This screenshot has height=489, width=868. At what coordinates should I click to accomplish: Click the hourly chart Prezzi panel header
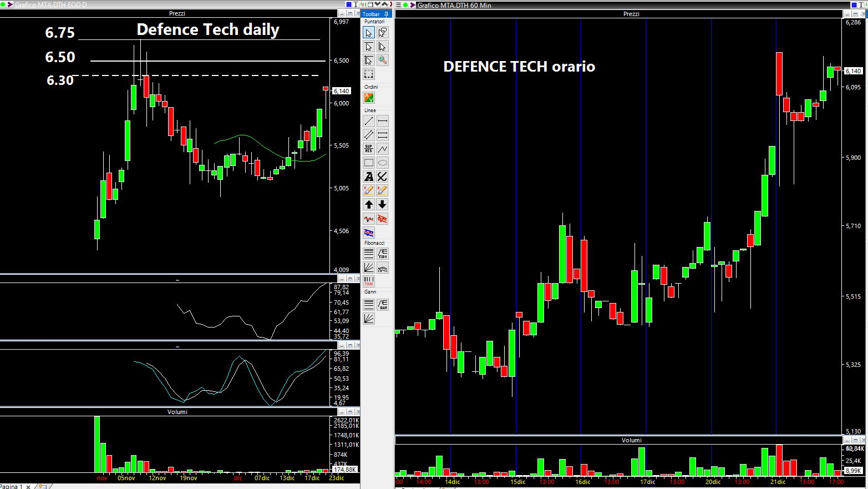(631, 14)
